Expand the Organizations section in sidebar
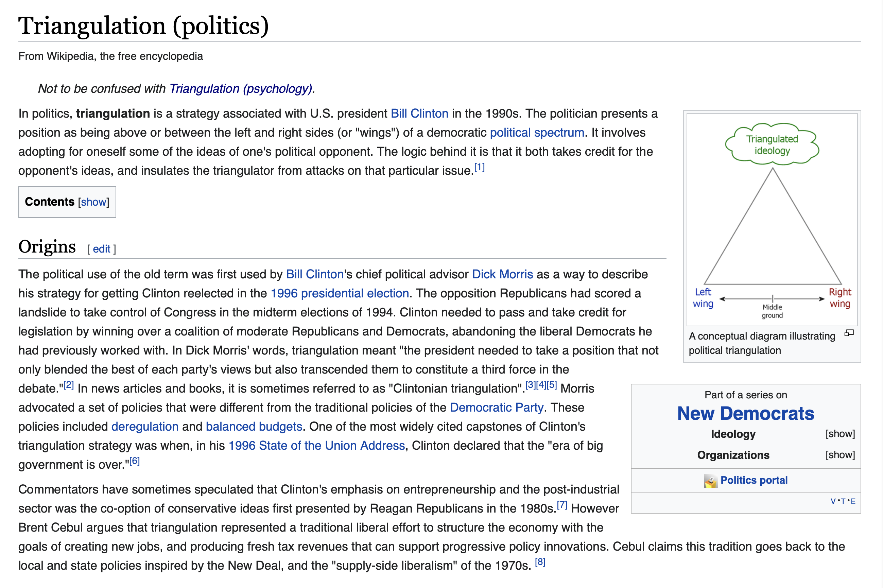 (840, 455)
